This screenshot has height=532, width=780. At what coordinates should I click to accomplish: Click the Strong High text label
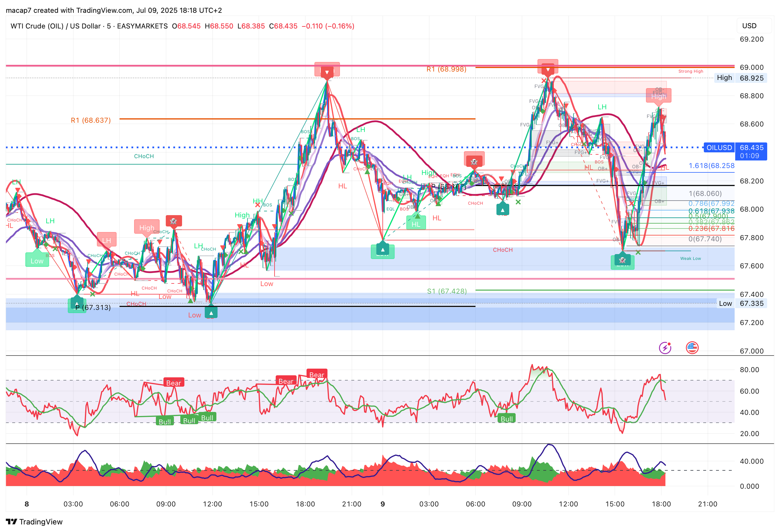[x=690, y=71]
